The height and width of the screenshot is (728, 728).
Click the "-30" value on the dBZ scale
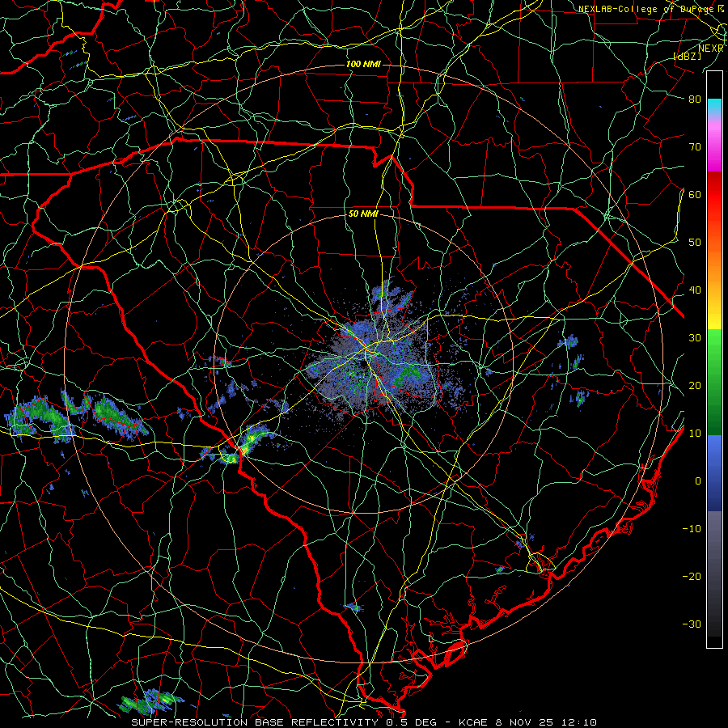(692, 624)
